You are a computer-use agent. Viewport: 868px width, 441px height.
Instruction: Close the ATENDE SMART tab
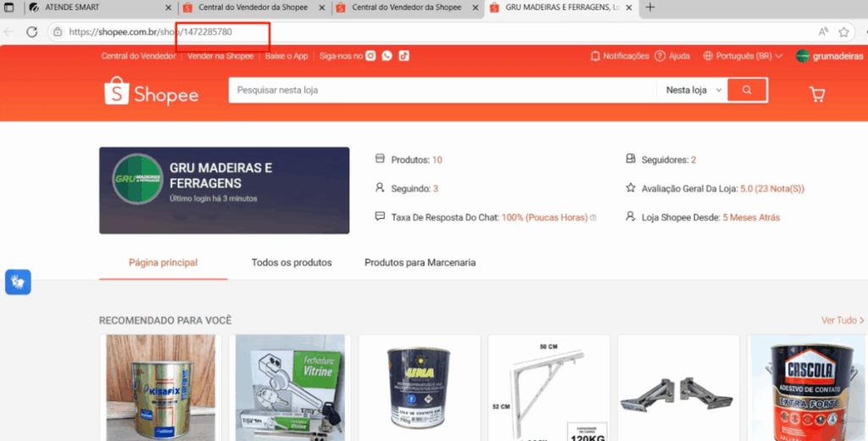click(169, 8)
